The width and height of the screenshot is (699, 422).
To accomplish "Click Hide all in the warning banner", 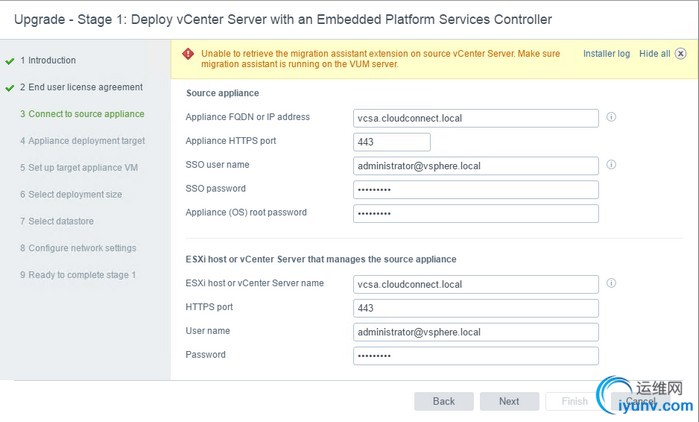I will click(x=654, y=54).
